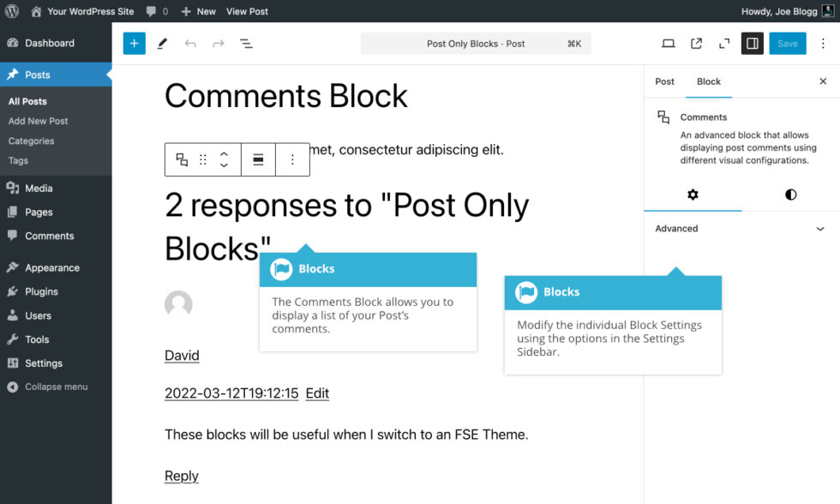Move block down with the down chevron

(224, 165)
